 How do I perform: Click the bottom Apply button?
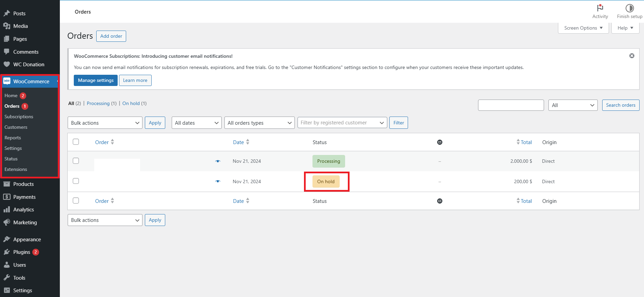pos(155,220)
